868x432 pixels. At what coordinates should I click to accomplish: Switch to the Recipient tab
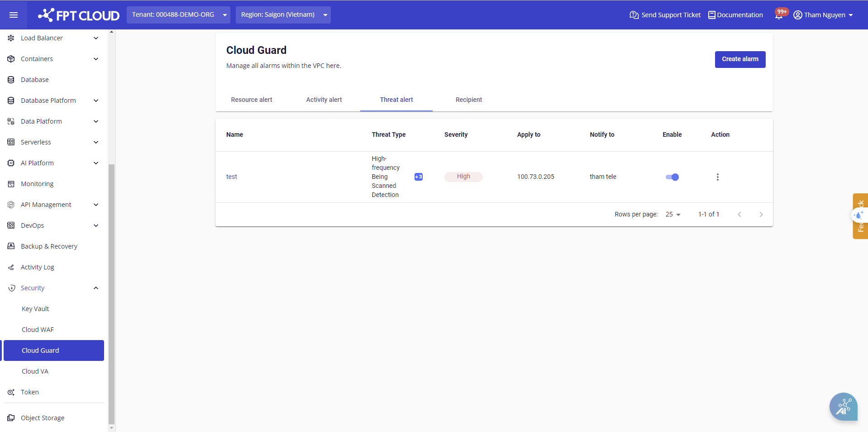click(468, 100)
